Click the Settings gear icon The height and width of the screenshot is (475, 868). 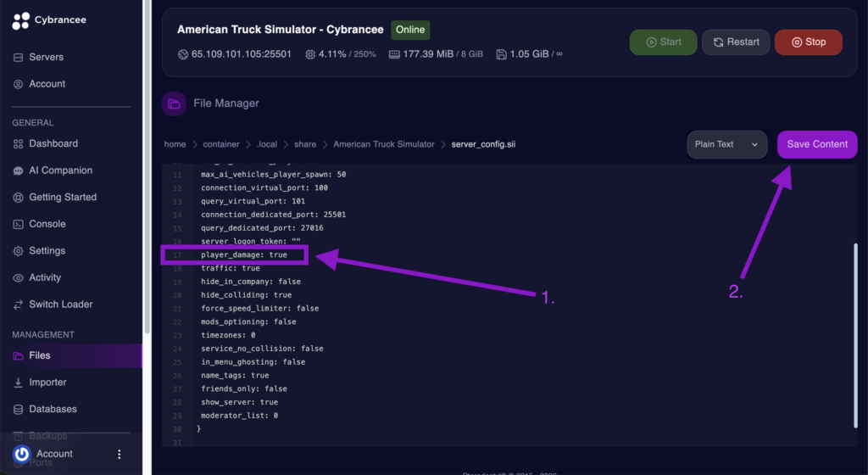coord(19,251)
